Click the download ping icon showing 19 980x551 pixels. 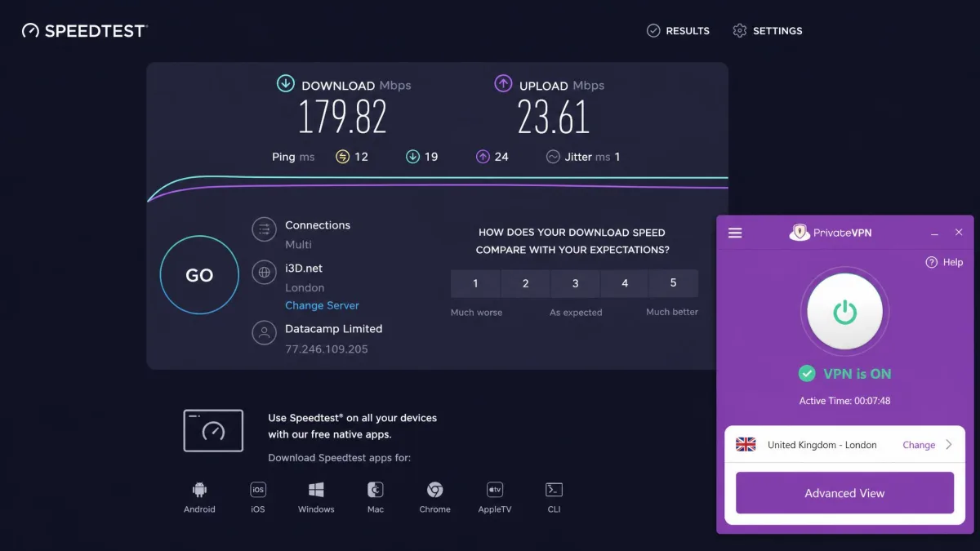(x=413, y=157)
